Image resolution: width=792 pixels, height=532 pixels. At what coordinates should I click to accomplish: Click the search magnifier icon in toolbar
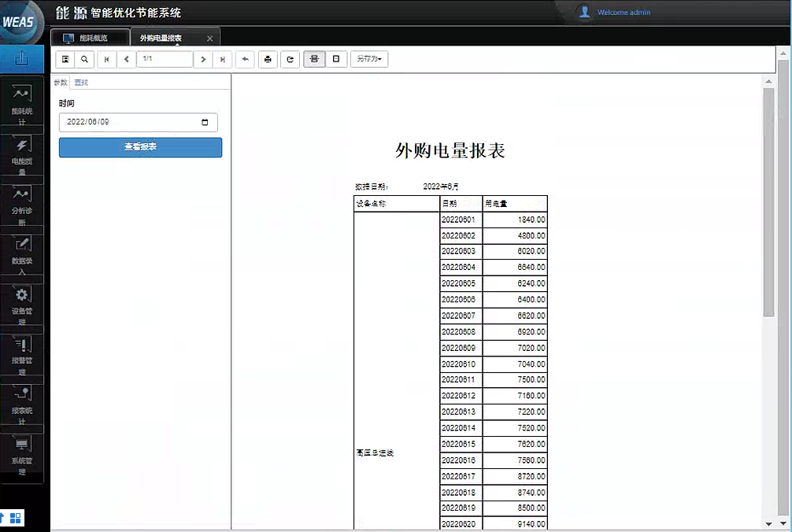click(84, 59)
